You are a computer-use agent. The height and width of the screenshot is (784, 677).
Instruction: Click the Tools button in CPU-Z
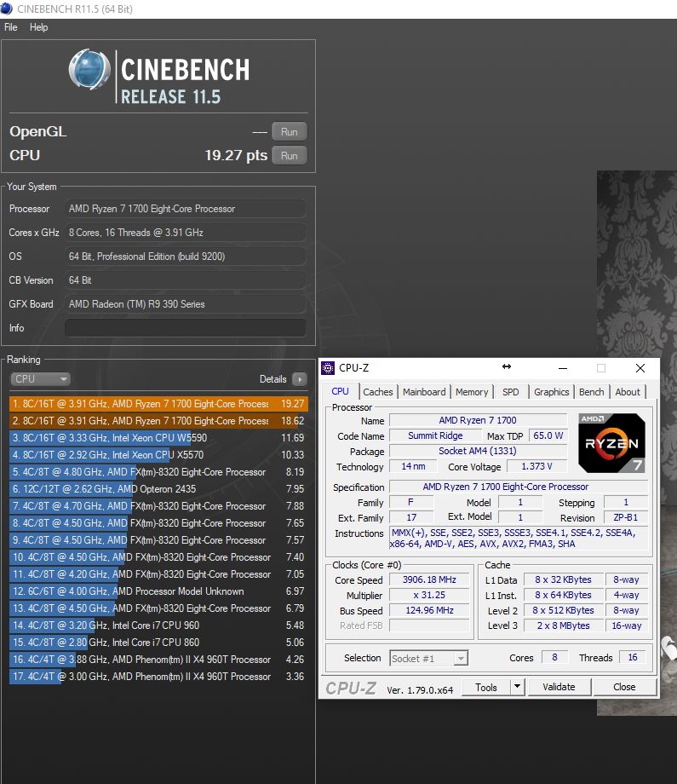[486, 688]
